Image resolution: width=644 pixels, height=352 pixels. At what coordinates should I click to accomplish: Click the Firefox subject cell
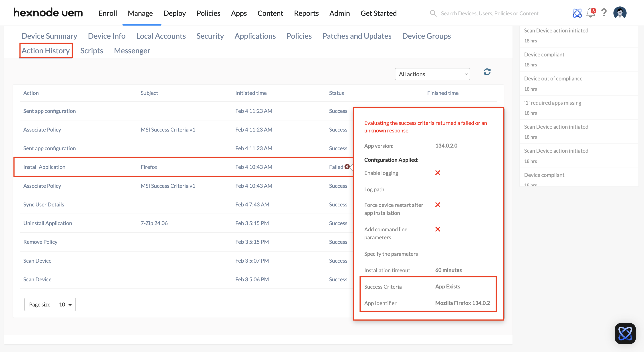tap(149, 167)
